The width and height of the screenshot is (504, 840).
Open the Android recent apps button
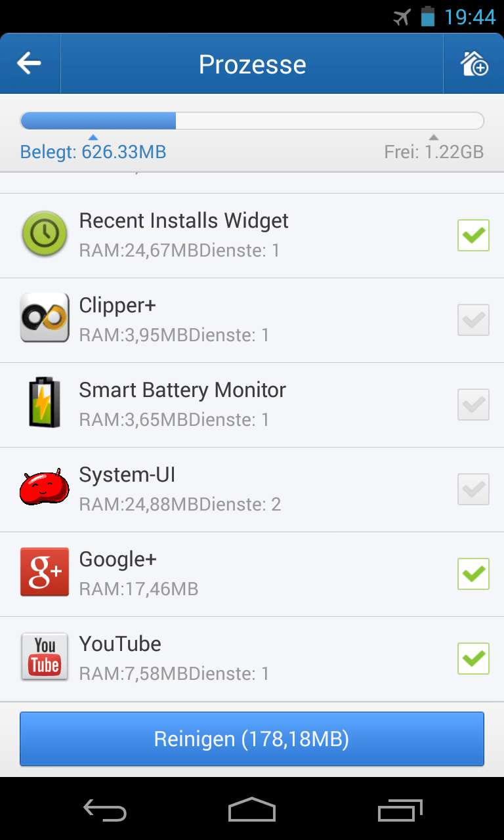pos(400,811)
